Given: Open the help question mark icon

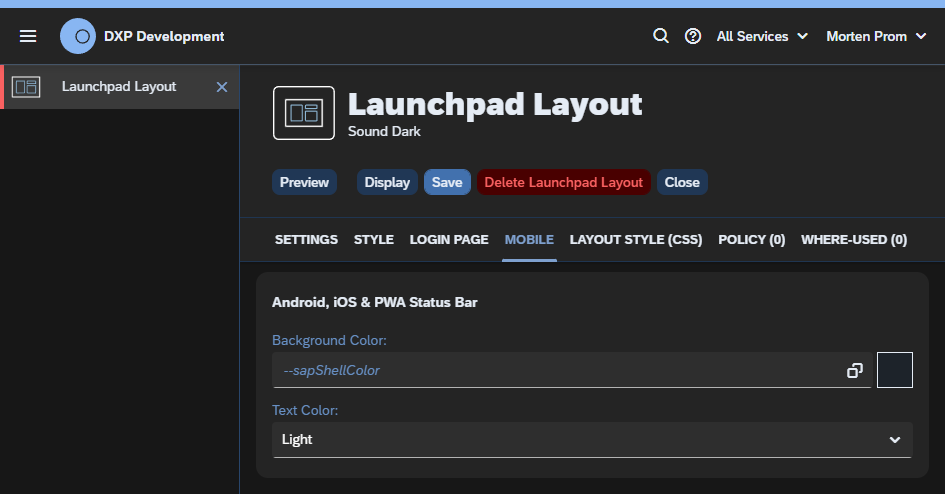Looking at the screenshot, I should pos(693,36).
